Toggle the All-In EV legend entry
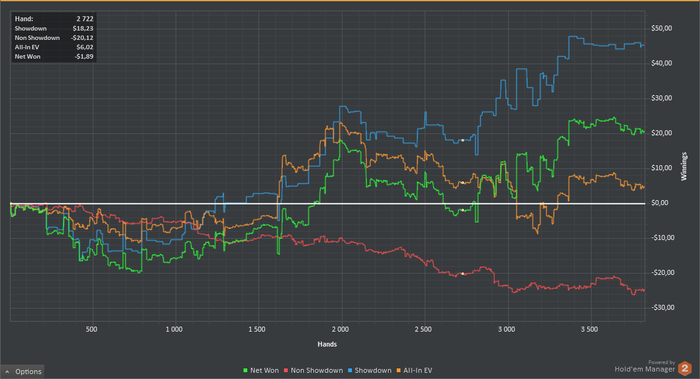This screenshot has height=379, width=700. click(414, 371)
